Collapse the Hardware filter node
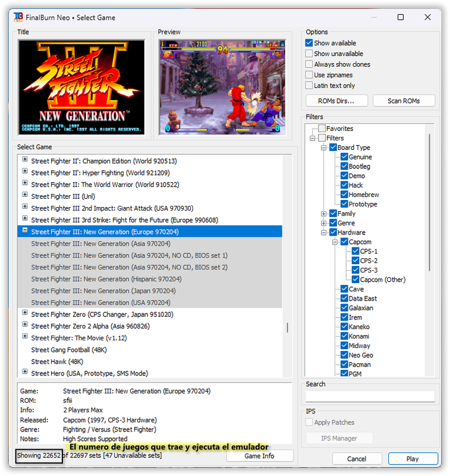 click(x=323, y=233)
